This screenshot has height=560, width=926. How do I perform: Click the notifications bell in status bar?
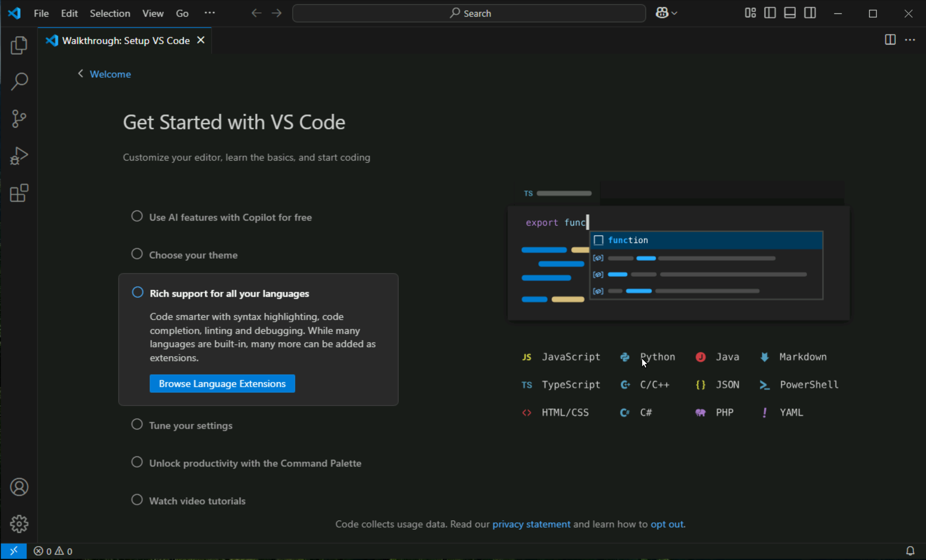(x=910, y=551)
